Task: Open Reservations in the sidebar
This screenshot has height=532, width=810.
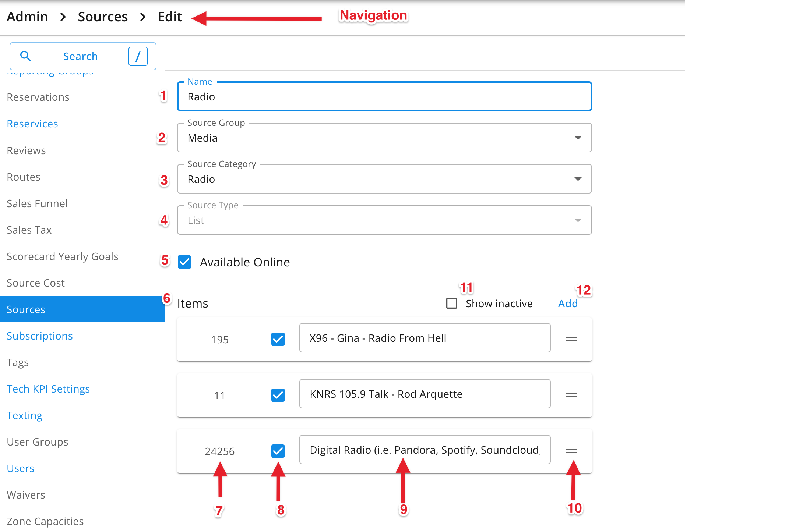Action: click(x=38, y=97)
